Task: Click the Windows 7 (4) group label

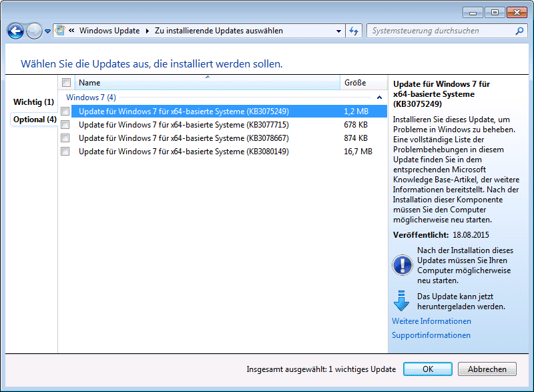Action: [91, 97]
